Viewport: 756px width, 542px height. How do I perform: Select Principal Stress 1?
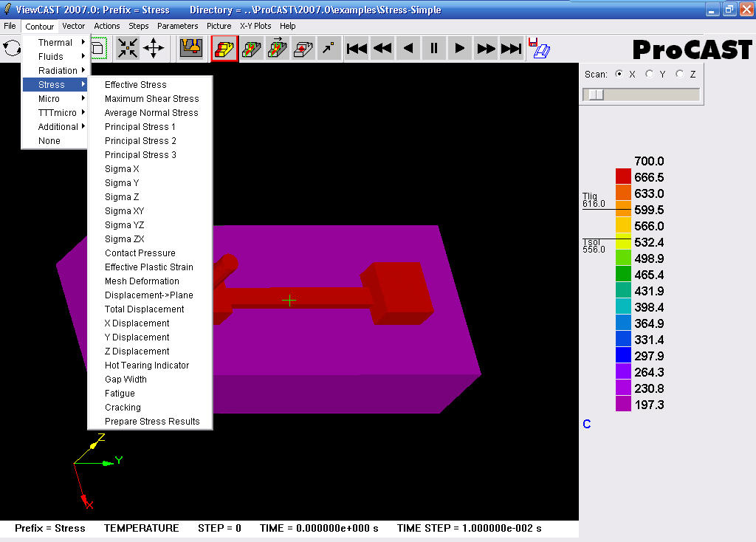[x=150, y=126]
